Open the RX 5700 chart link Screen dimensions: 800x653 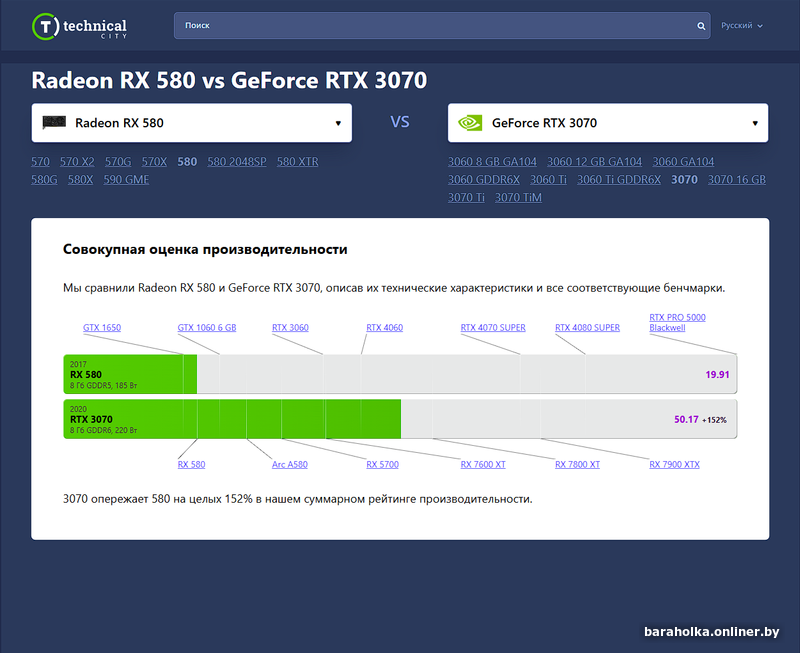(383, 464)
